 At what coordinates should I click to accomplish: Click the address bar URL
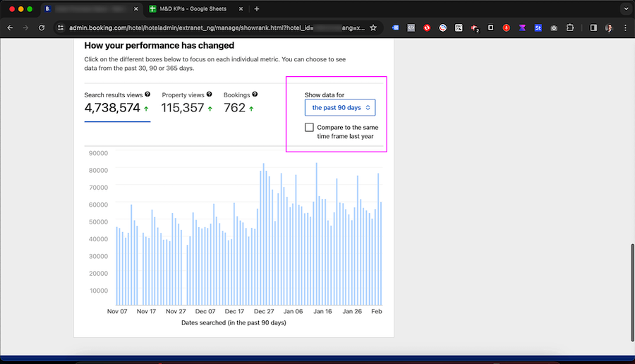click(217, 28)
